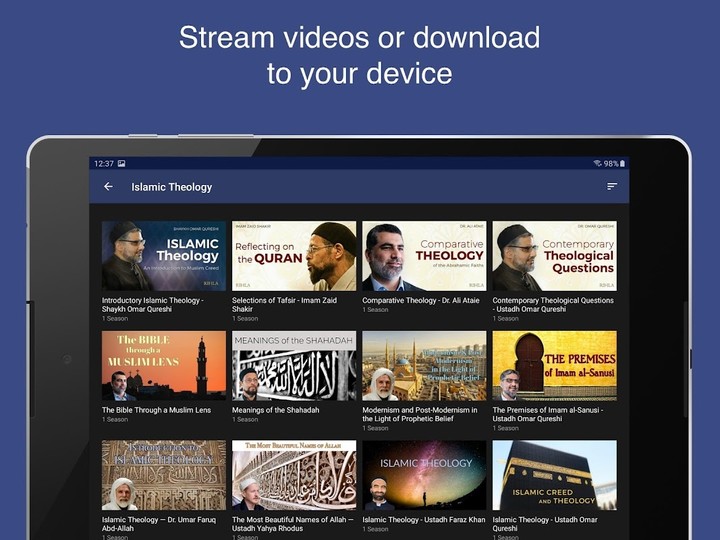Tap title 'Islamic Theology - Ustadh Faraz Khan'
Screen dimensions: 720x540
424,520
